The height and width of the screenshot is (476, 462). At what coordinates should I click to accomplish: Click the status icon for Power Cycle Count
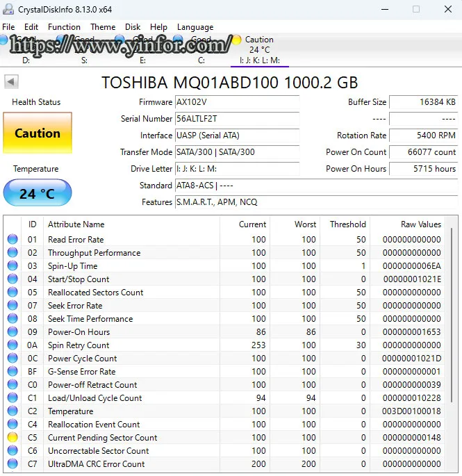[x=13, y=358]
